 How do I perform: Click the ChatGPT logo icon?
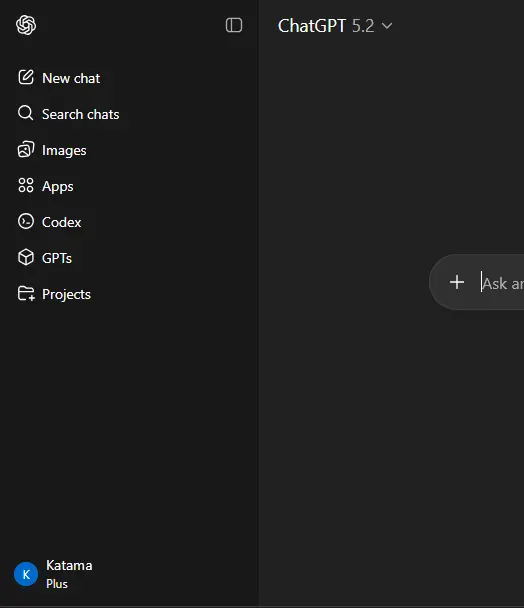point(26,25)
